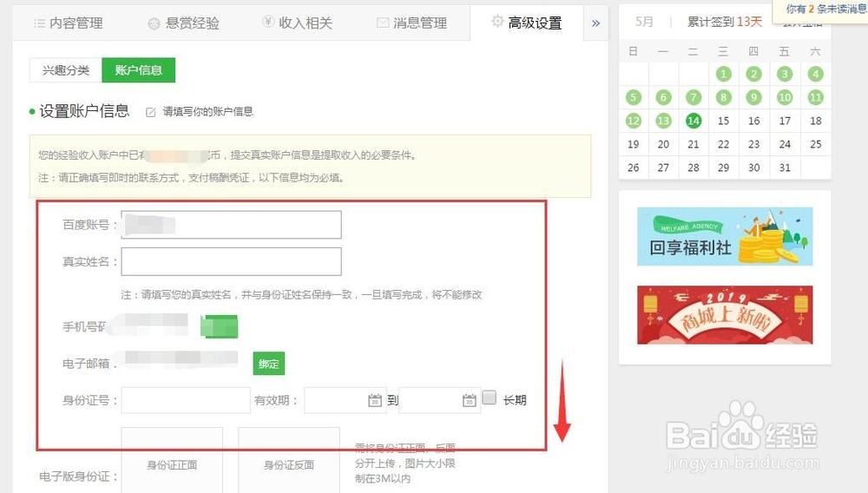The image size is (868, 493).
Task: Open the 消息管理 tab
Action: coord(411,23)
